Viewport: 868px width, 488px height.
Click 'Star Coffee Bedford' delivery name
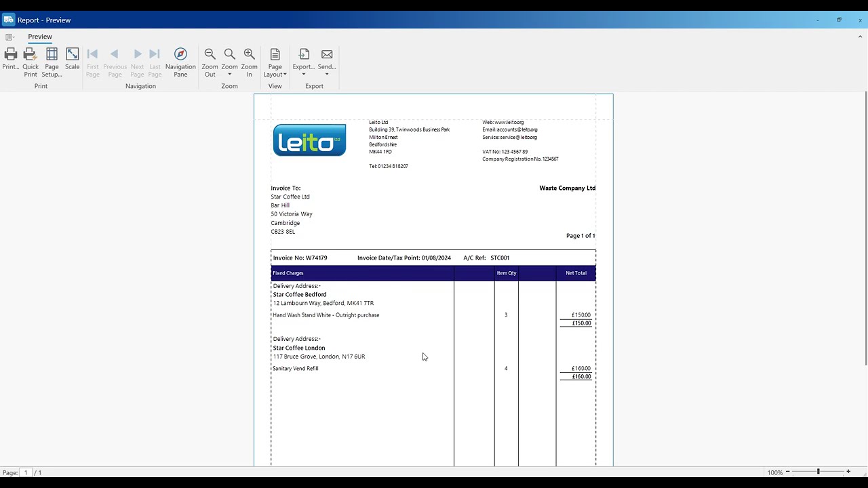tap(300, 294)
